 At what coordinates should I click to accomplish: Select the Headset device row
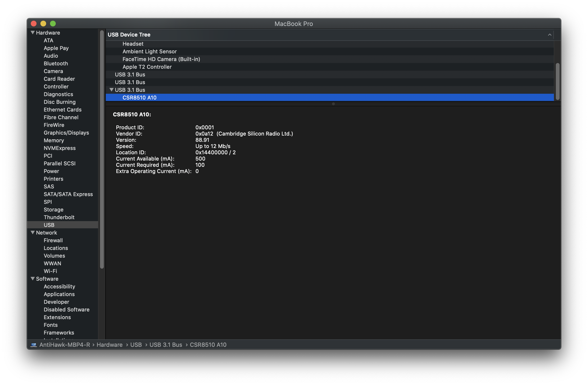pyautogui.click(x=133, y=44)
